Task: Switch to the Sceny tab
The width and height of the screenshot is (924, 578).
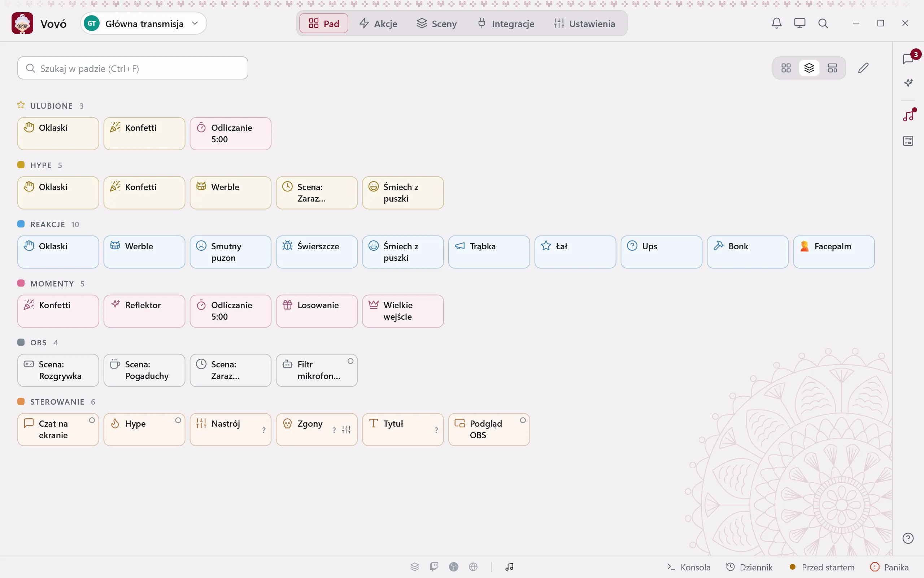Action: tap(437, 23)
